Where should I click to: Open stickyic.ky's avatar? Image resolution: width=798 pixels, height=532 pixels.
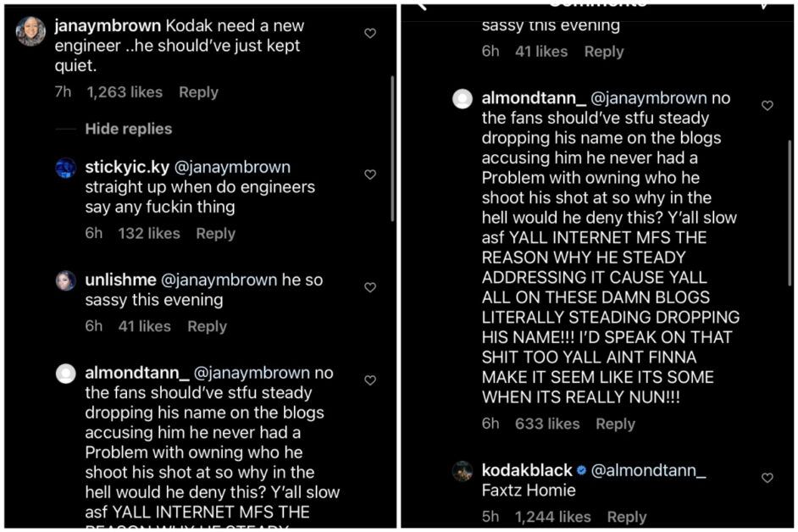click(x=65, y=169)
